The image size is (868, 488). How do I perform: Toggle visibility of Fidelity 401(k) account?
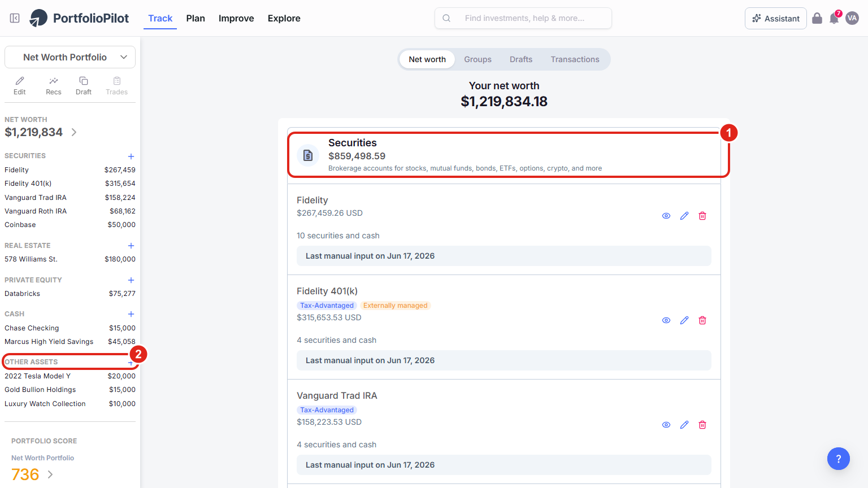(x=666, y=320)
